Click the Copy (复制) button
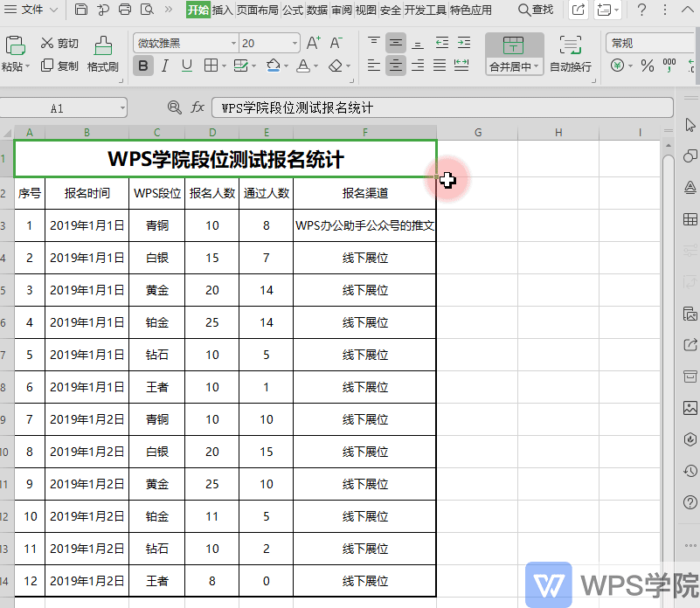This screenshot has width=700, height=608. 59,66
